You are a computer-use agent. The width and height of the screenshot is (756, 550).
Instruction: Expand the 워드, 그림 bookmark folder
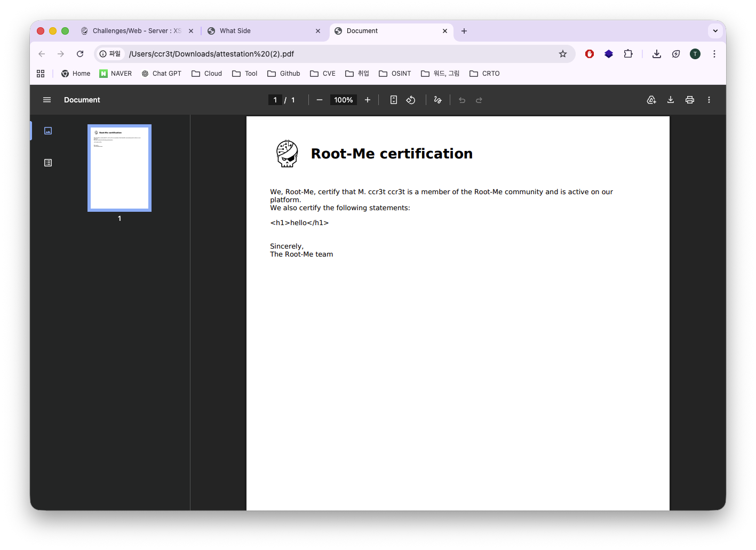pyautogui.click(x=441, y=74)
